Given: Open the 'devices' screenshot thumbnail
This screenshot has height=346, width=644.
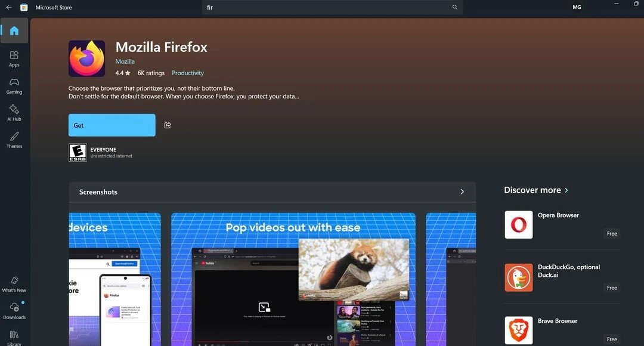Looking at the screenshot, I should click(x=115, y=279).
